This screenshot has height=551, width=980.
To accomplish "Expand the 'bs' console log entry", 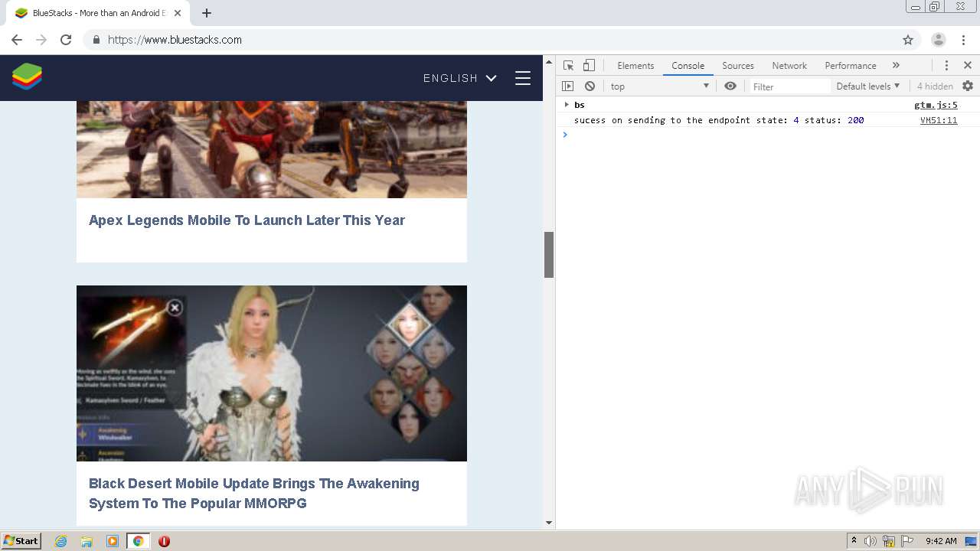I will [567, 105].
